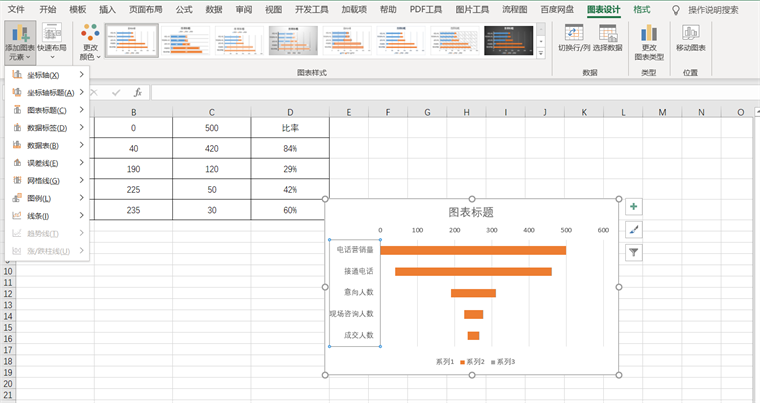
Task: Select the dark background chart style thumbnail
Action: (508, 40)
